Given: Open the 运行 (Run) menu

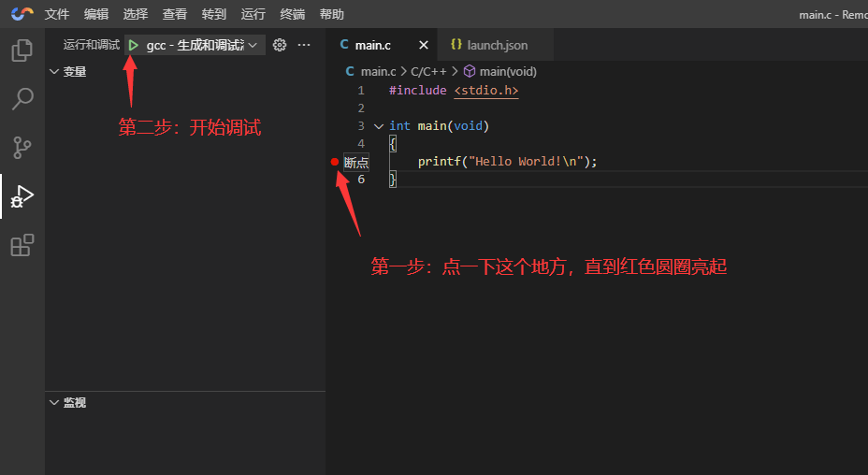Looking at the screenshot, I should (253, 14).
